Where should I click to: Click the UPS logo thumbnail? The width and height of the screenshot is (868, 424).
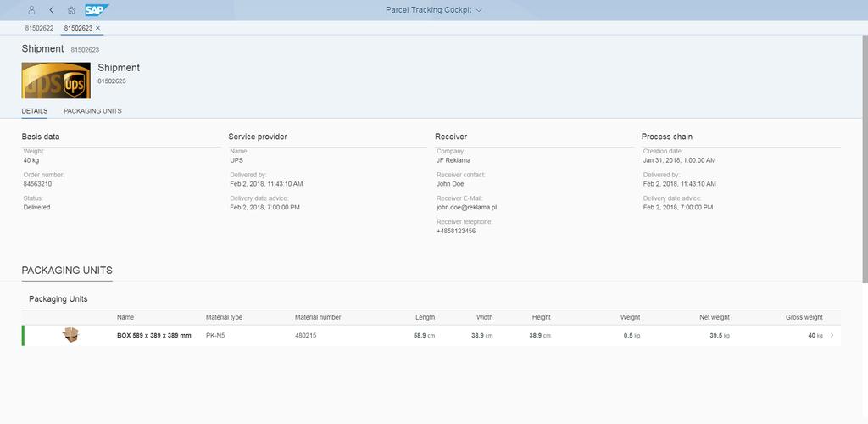[x=56, y=81]
